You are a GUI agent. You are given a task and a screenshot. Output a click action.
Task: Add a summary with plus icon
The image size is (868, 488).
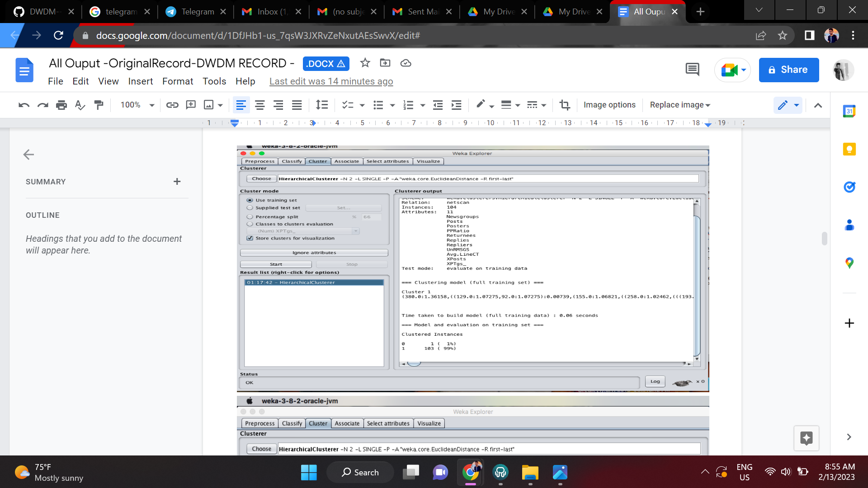[177, 182]
